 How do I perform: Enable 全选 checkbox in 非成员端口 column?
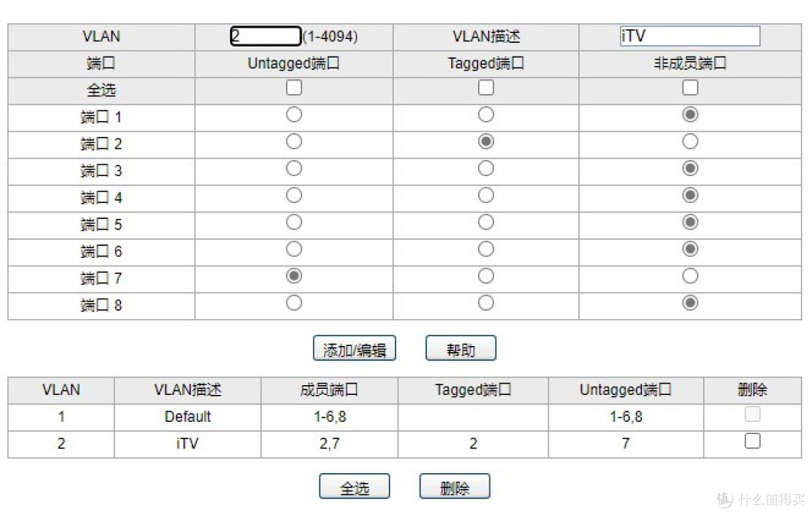tap(689, 87)
